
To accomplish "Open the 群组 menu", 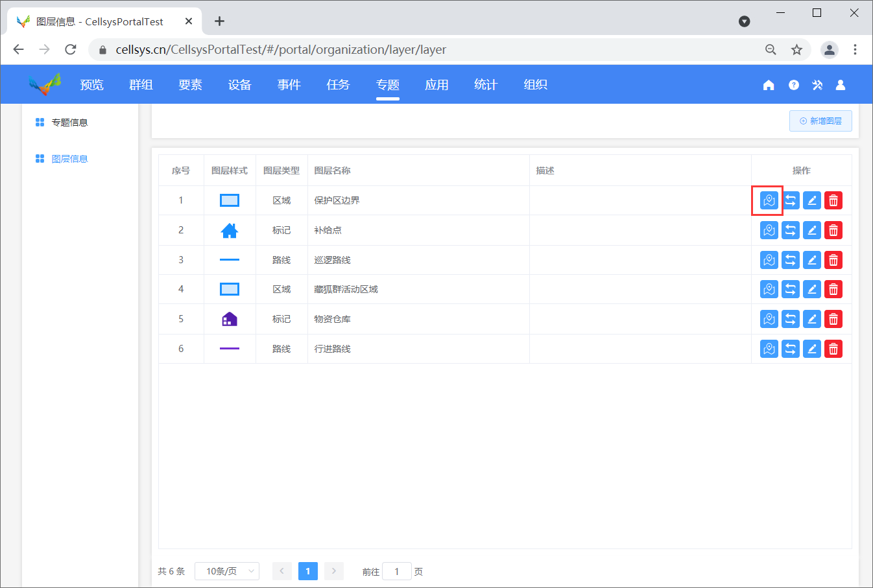I will [141, 85].
